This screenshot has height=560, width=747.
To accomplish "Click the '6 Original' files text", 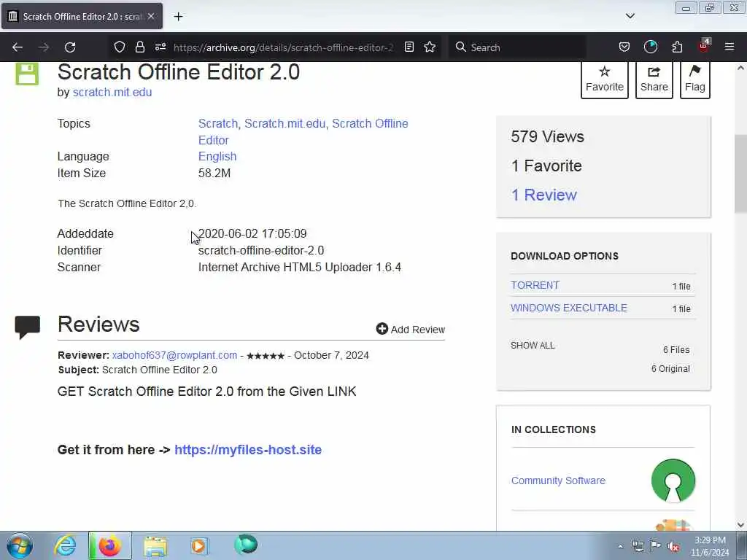I will pos(670,369).
